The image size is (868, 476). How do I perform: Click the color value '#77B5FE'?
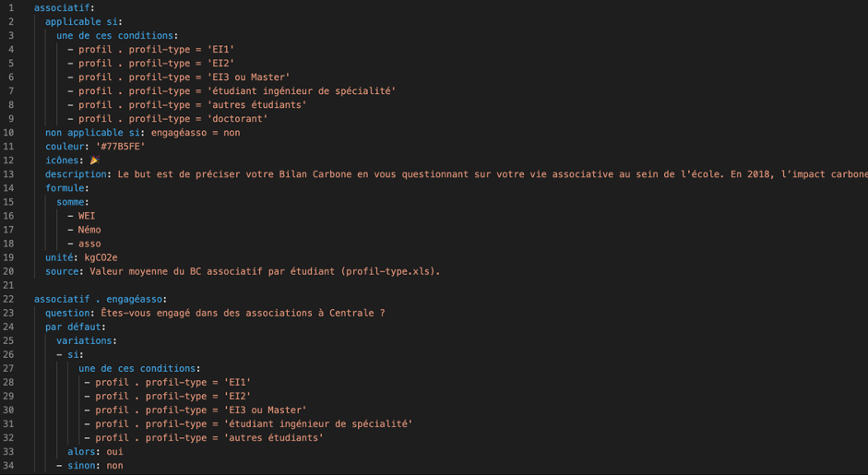[121, 147]
